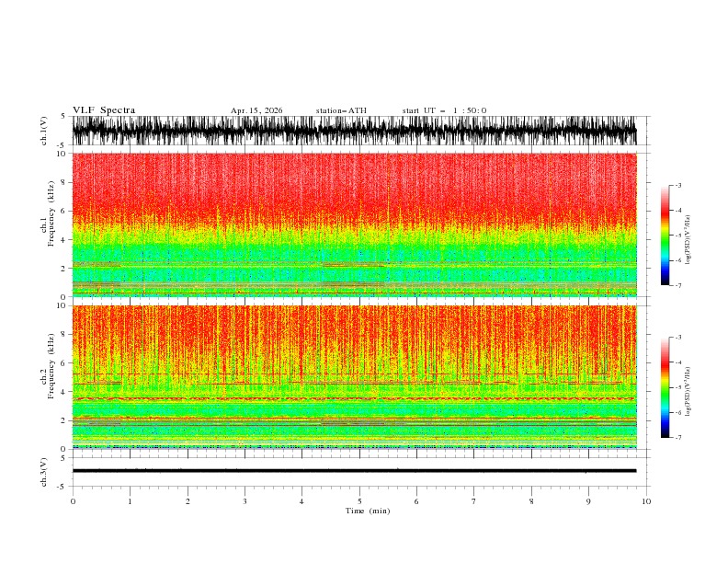Click the time axis tick label "4"
Viewport: 728px width, 563px height.
[x=301, y=501]
